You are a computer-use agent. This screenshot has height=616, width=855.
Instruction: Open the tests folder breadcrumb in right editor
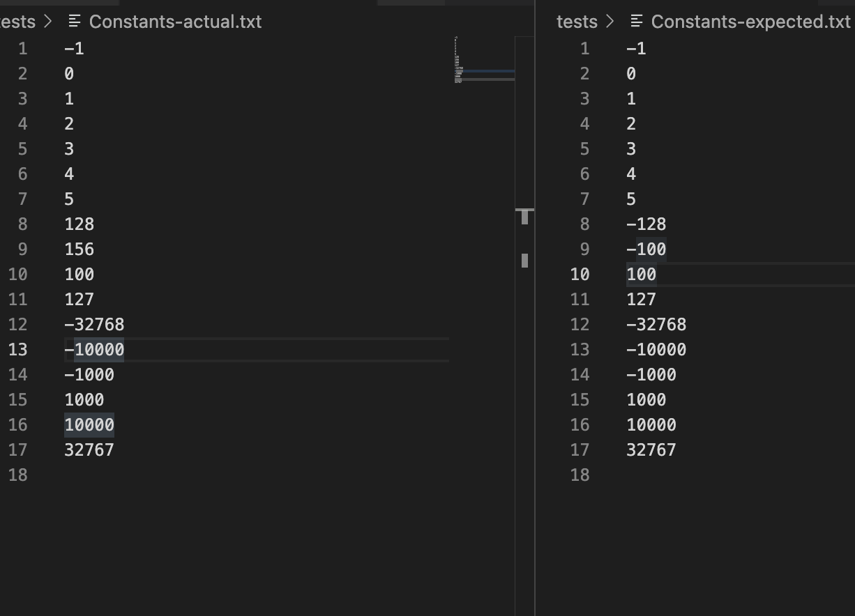tap(577, 22)
